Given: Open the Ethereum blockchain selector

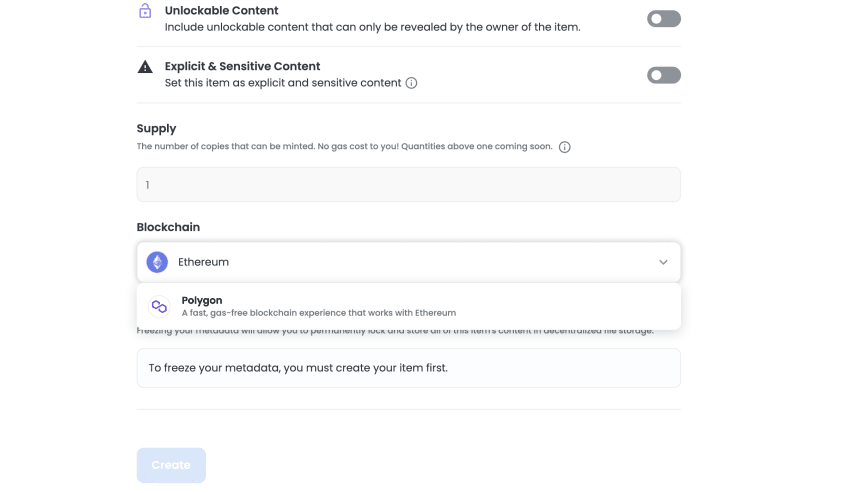Looking at the screenshot, I should [x=408, y=262].
